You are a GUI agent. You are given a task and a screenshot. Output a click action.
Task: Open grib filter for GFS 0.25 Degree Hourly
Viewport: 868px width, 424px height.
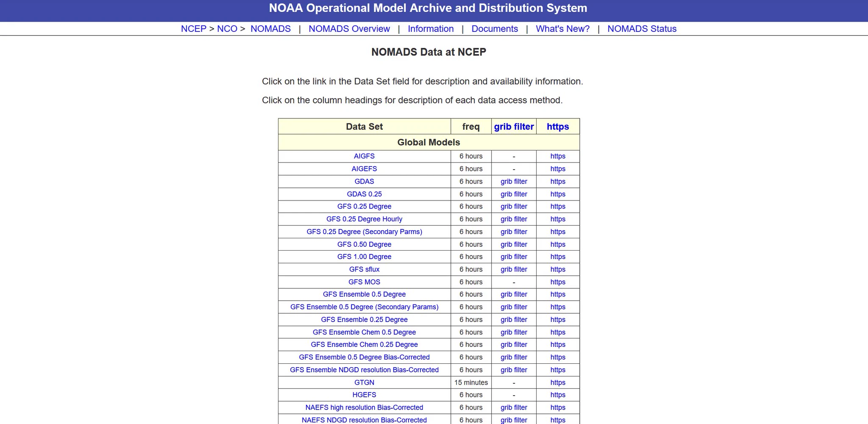514,219
